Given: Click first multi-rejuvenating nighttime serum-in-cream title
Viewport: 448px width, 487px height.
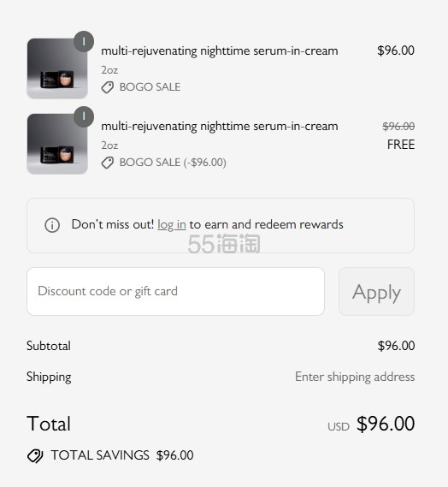Looking at the screenshot, I should (220, 51).
